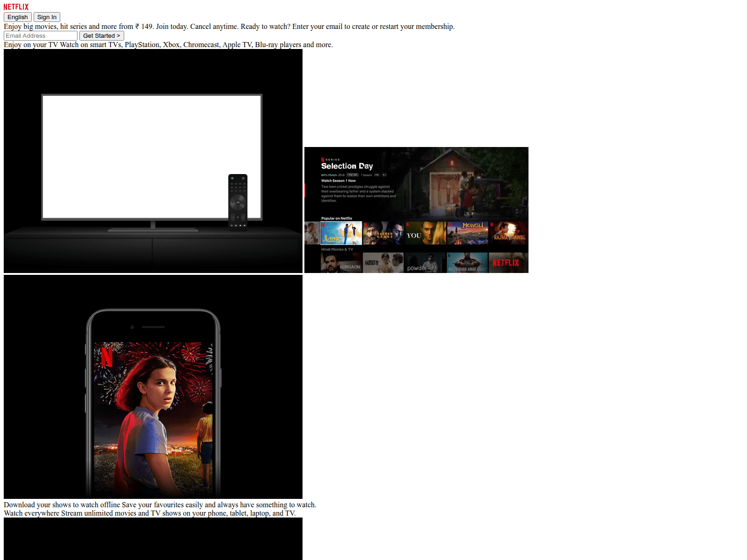Click the Get Started button
Viewport: 747px width, 560px height.
tap(101, 36)
